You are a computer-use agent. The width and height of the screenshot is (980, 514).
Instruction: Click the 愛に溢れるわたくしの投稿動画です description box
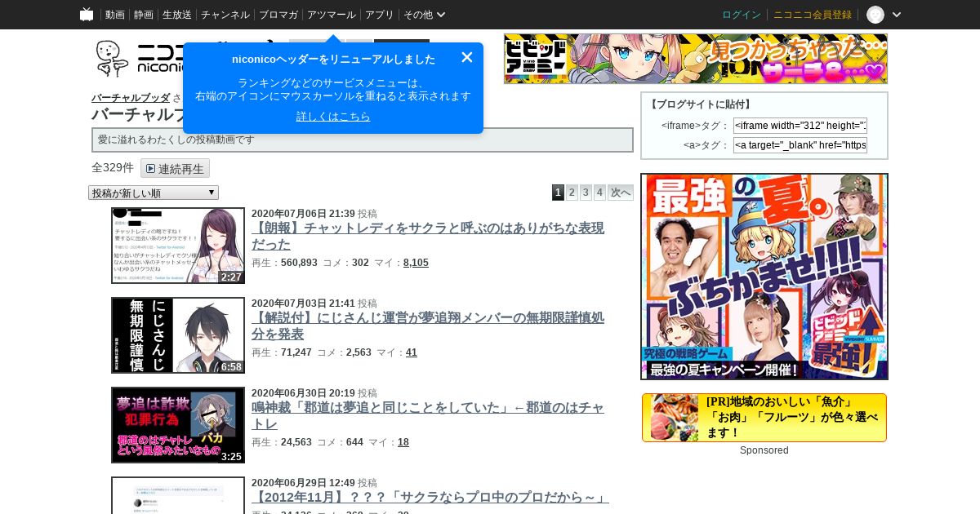coord(363,140)
